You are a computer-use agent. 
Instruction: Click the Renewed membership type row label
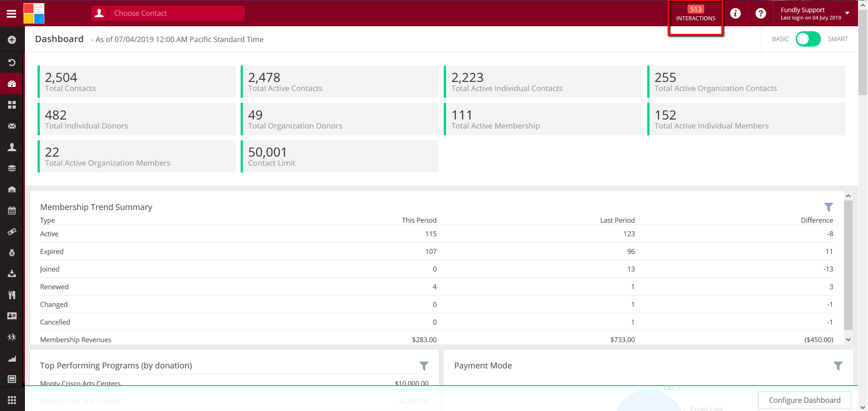[54, 287]
